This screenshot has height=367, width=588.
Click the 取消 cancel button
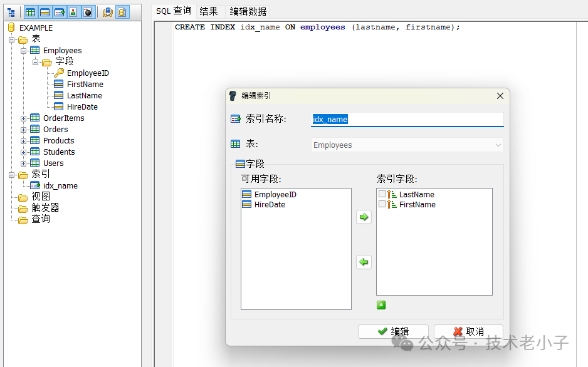coord(468,331)
